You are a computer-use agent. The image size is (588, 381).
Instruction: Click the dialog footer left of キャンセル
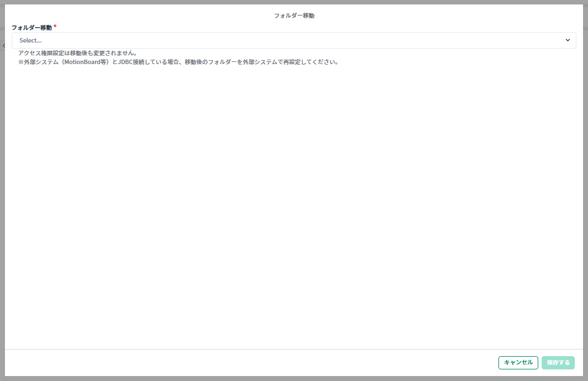(249, 362)
